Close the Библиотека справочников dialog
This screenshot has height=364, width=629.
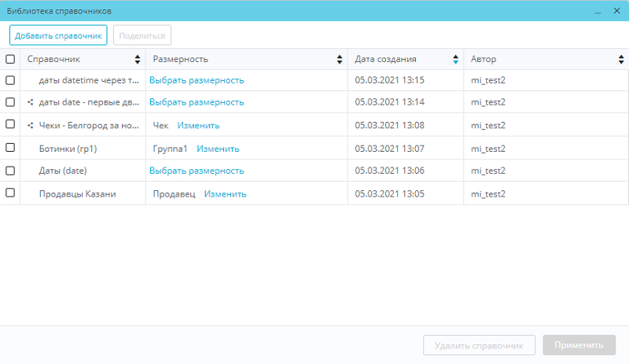pos(616,11)
